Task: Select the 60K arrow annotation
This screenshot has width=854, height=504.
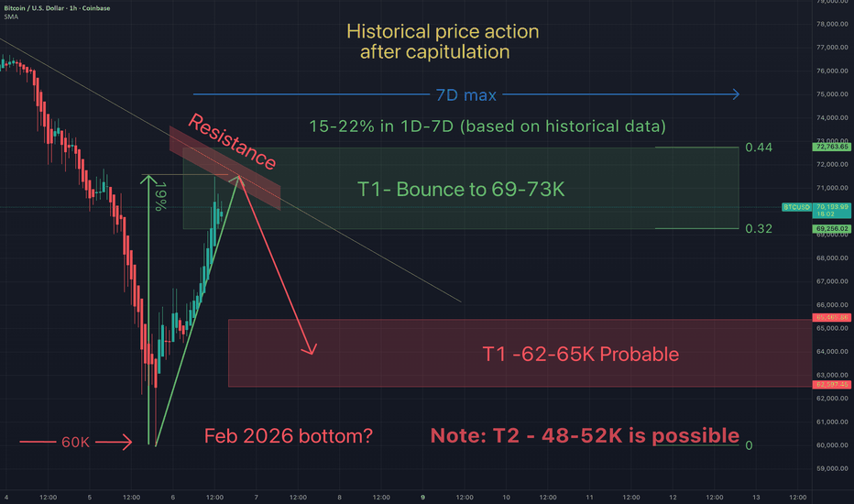Action: [x=78, y=444]
